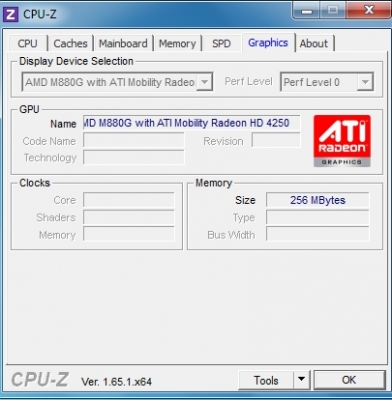Confirm with the OK button
Screen dimensions: 392x400
tap(349, 380)
